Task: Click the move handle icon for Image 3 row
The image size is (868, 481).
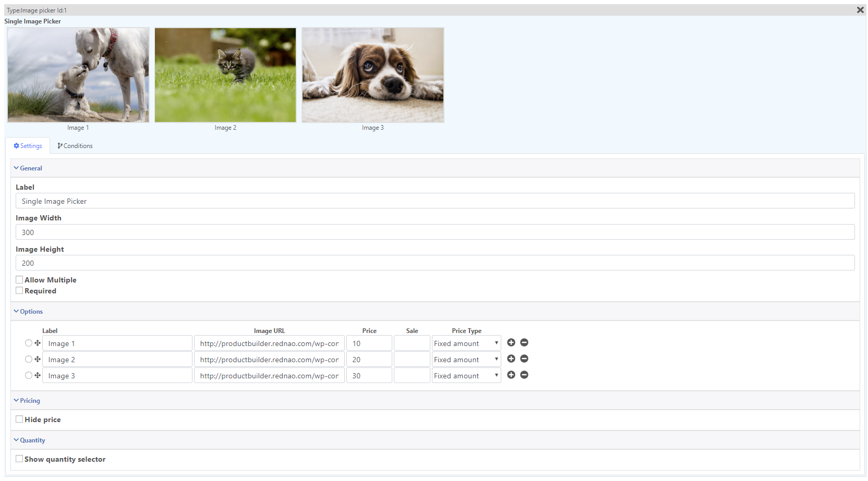Action: click(38, 375)
